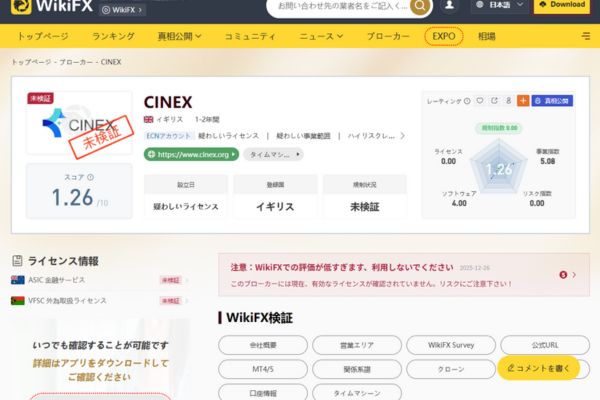Open the https://www.cinex.org website link
The image size is (600, 400).
point(191,154)
